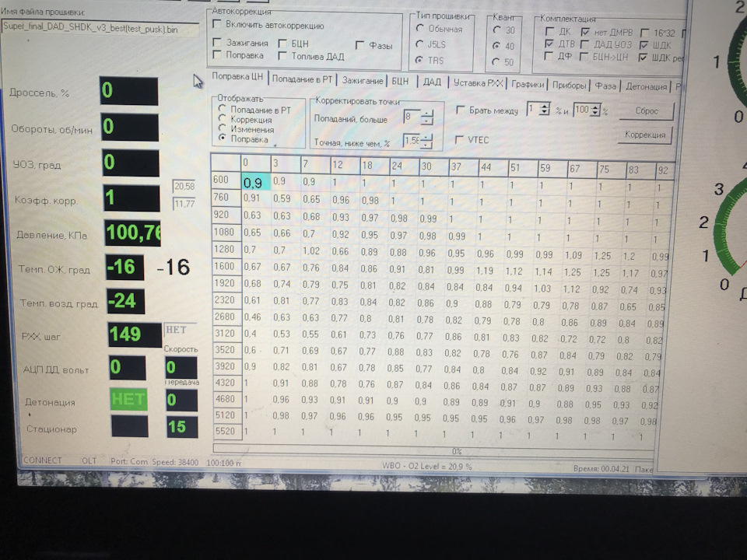Switch to the Детонация tab
The height and width of the screenshot is (560, 747).
pyautogui.click(x=646, y=86)
